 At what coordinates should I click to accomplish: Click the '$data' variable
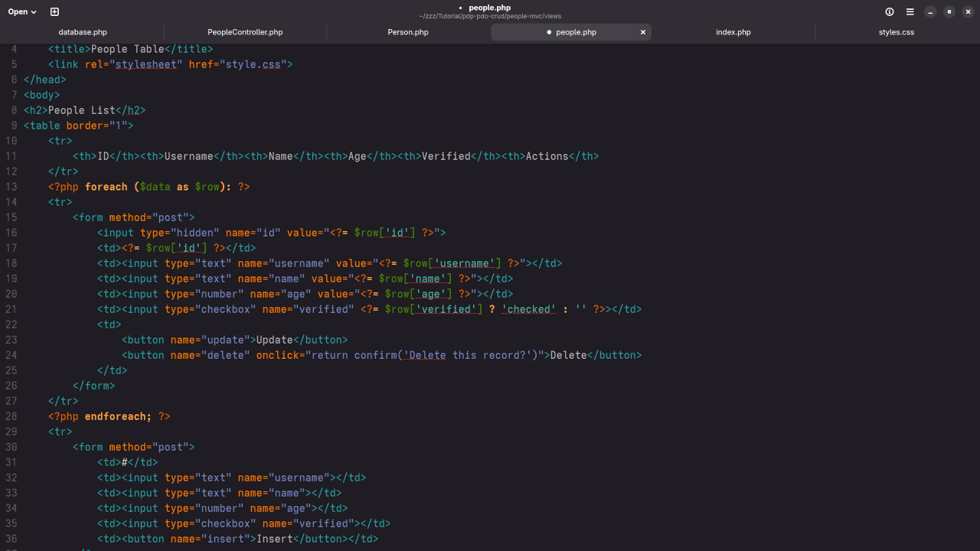(155, 187)
